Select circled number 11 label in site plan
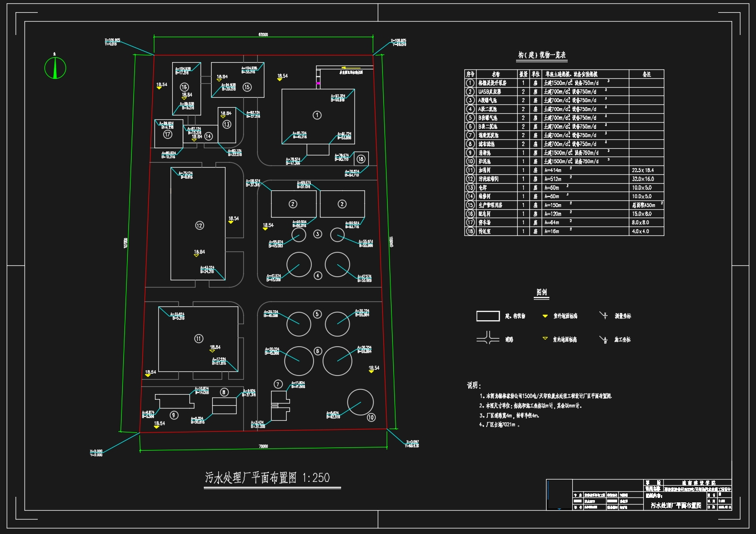 (x=199, y=339)
